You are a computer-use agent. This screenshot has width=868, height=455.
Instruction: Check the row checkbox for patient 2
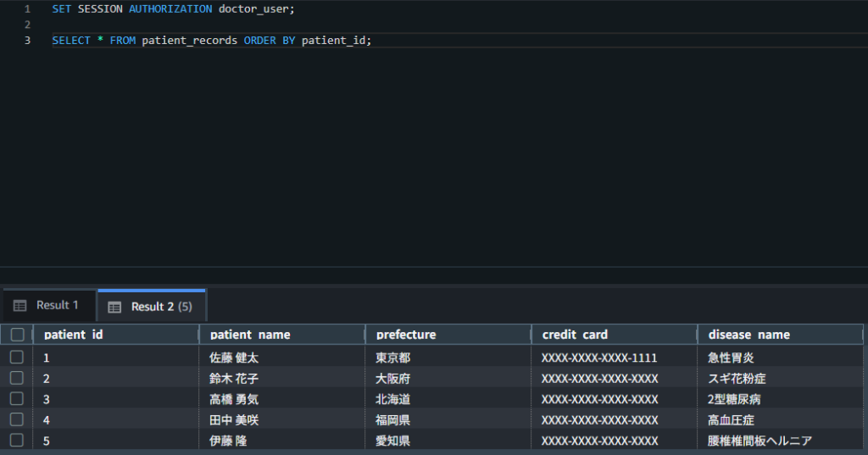pos(17,378)
